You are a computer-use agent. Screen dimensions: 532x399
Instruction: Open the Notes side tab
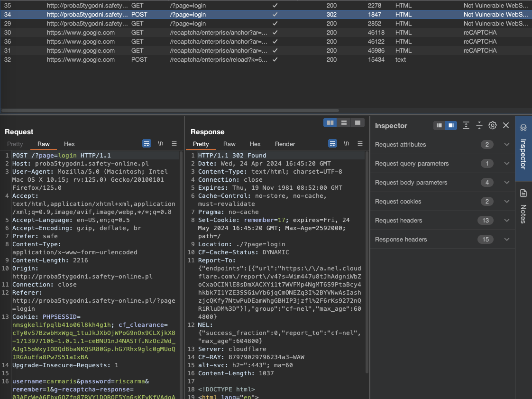click(x=523, y=209)
